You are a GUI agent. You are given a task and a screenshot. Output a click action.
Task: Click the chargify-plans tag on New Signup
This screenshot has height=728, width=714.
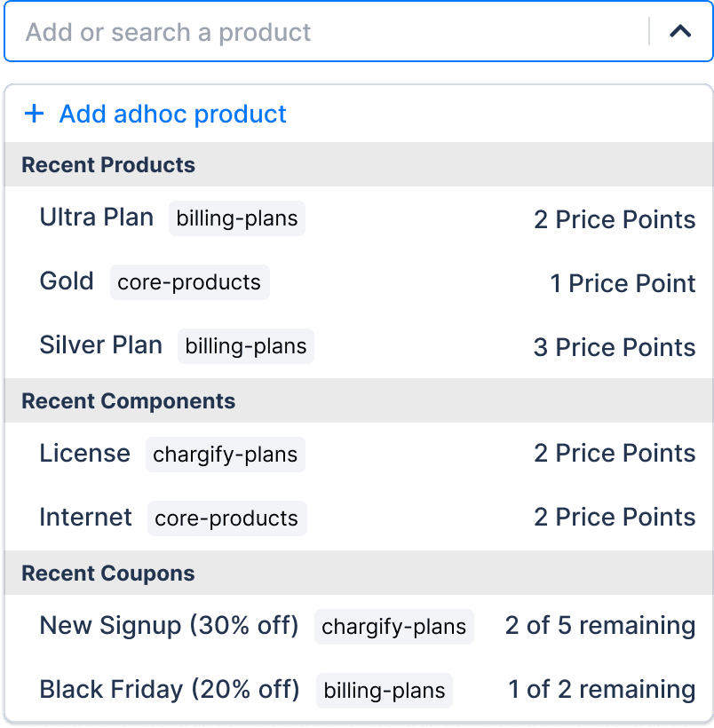point(393,627)
